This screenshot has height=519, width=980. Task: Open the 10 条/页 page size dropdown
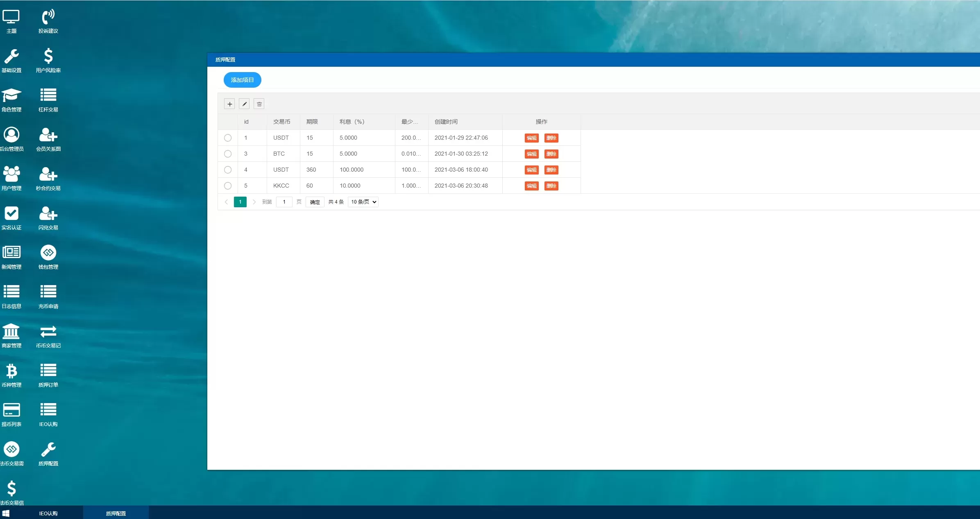click(x=363, y=202)
